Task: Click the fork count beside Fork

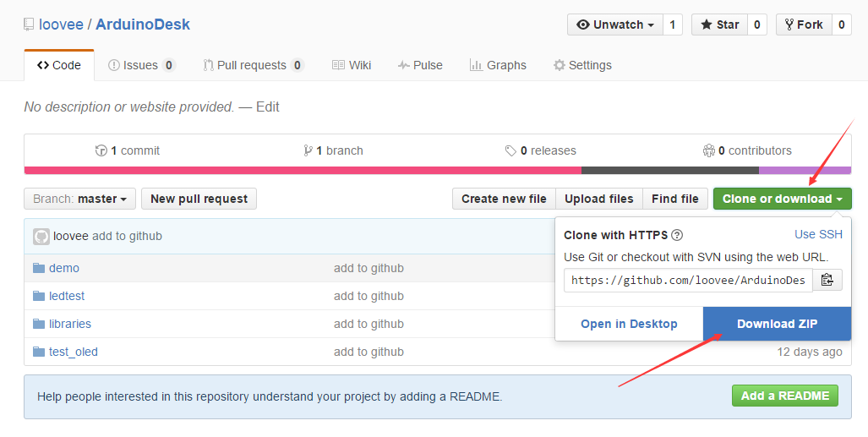Action: [x=842, y=25]
